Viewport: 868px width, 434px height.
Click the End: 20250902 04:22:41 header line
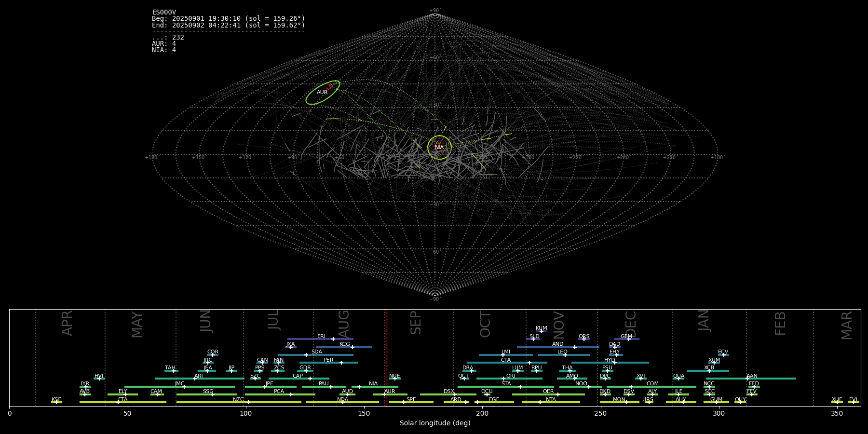pyautogui.click(x=229, y=25)
